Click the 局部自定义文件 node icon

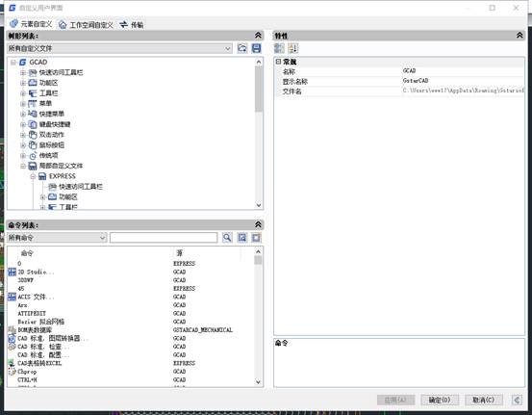33,166
